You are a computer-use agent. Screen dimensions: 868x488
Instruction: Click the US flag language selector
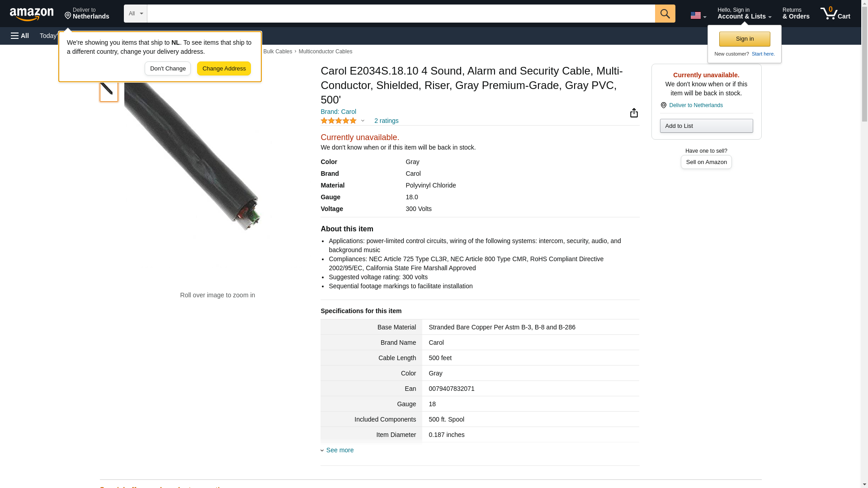(x=698, y=15)
